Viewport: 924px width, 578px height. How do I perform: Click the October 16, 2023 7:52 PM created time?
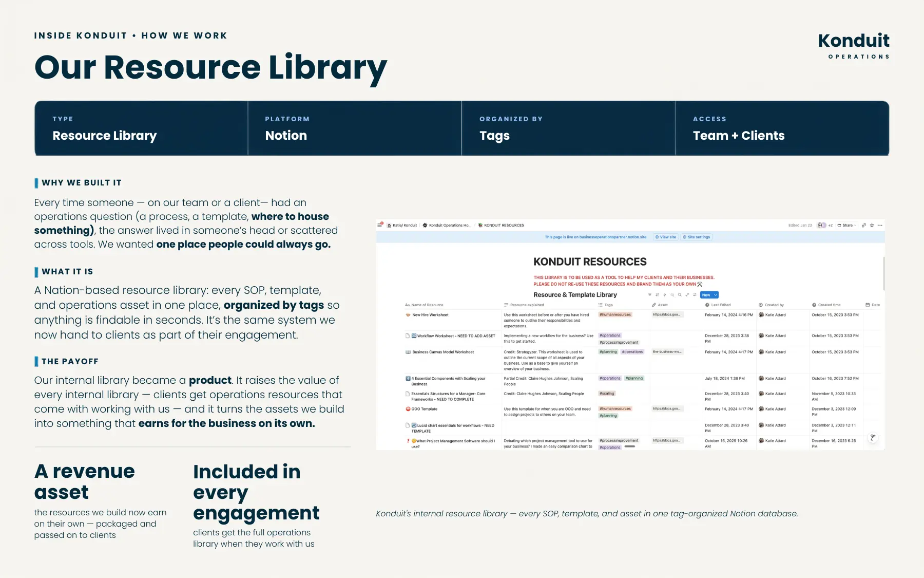pos(835,378)
